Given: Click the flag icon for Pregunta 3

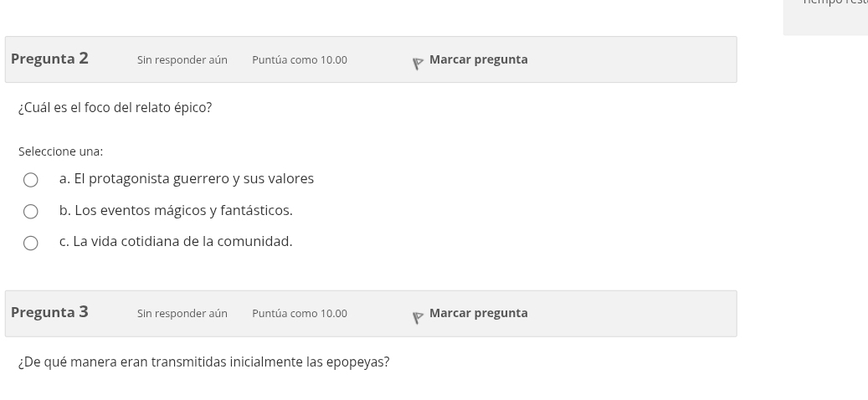Looking at the screenshot, I should pyautogui.click(x=418, y=317).
